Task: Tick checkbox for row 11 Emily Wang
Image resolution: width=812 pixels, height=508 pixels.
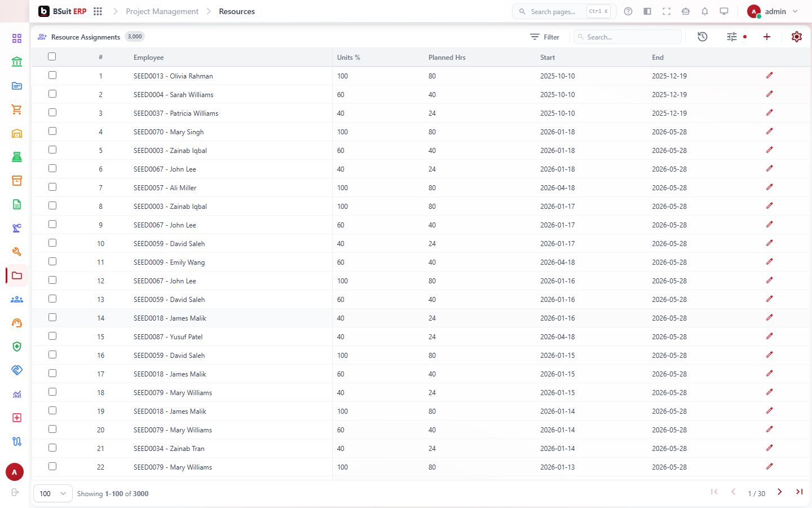Action: tap(52, 261)
